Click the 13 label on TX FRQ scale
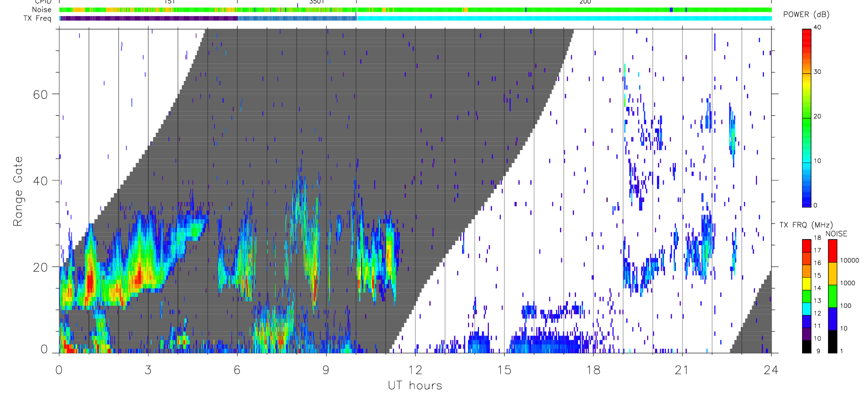868x400 pixels. click(x=817, y=301)
